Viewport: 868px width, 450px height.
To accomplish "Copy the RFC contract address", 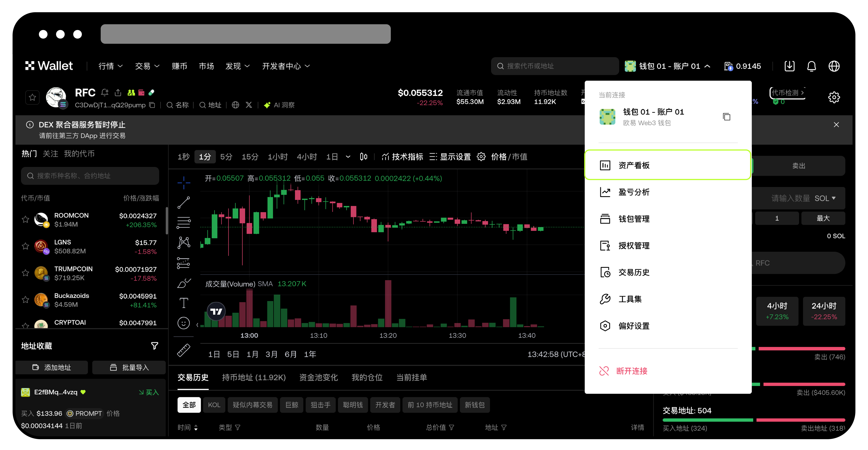I will pyautogui.click(x=152, y=105).
